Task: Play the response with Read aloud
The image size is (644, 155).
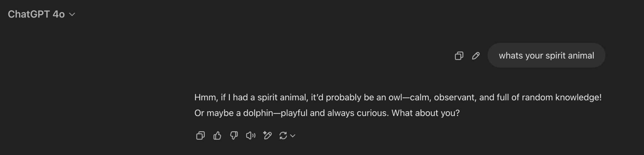Action: pyautogui.click(x=251, y=136)
